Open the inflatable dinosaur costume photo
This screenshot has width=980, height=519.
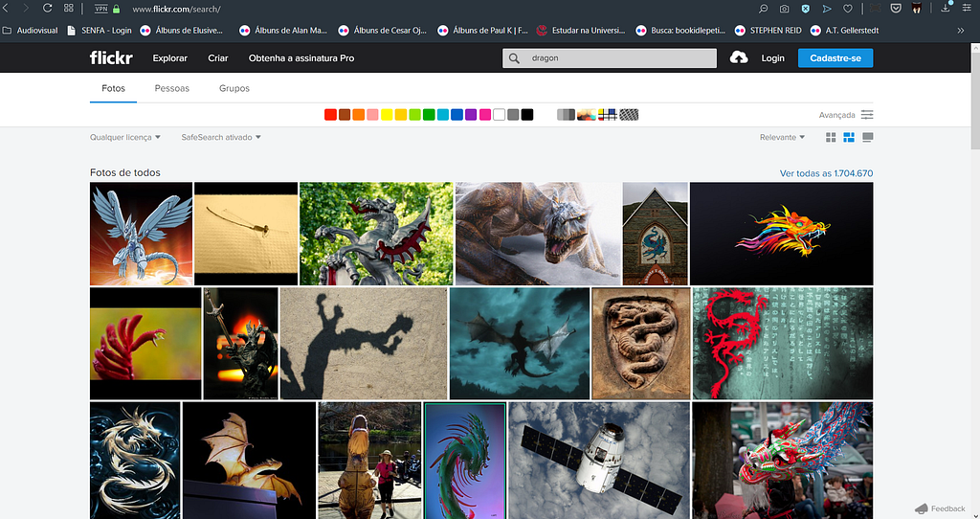[x=369, y=461]
